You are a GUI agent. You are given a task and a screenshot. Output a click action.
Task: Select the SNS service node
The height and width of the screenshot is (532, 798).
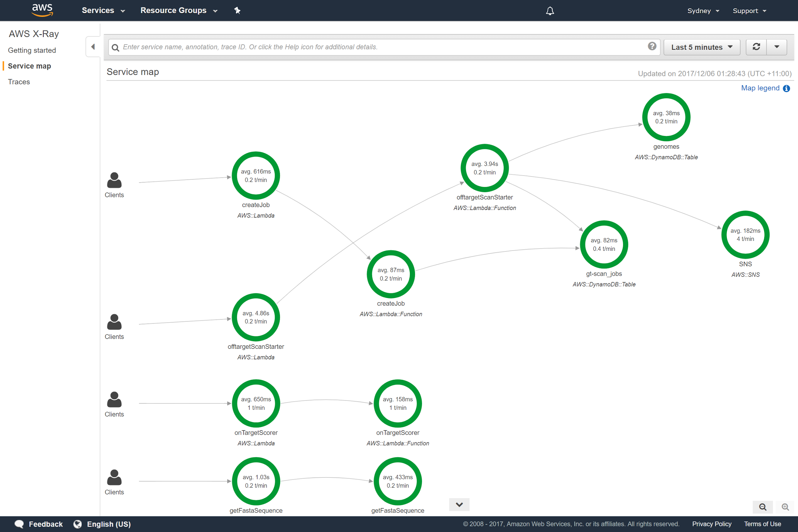pos(745,235)
